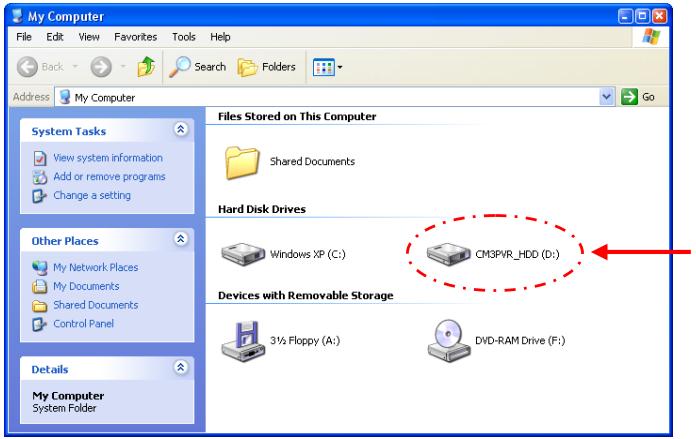The image size is (696, 439).
Task: Maximize the My Computer window
Action: pyautogui.click(x=642, y=17)
